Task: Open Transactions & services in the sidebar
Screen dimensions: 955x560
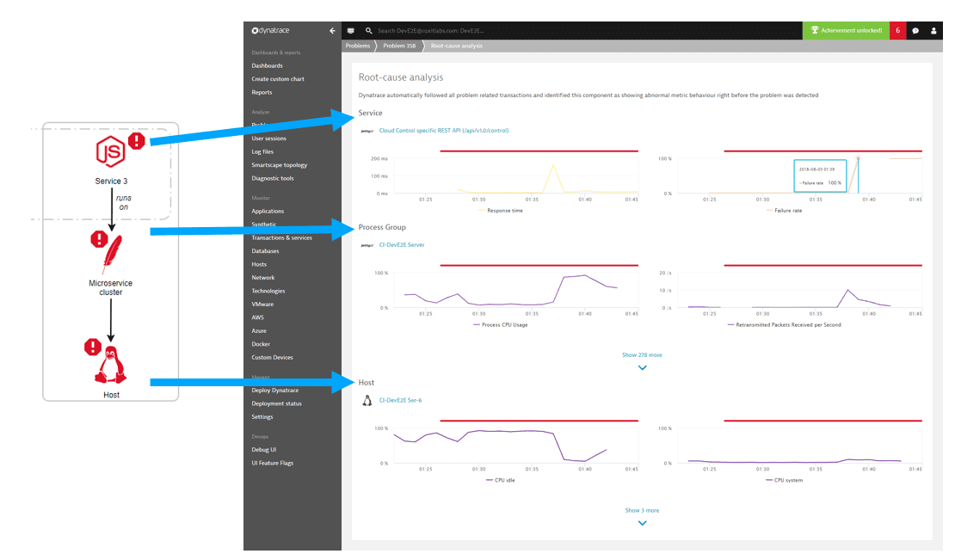Action: (282, 238)
